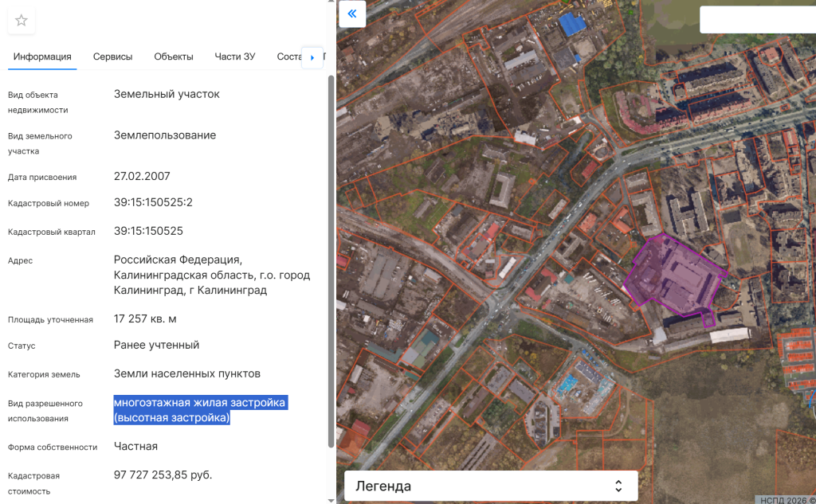Click the area value 17 257 кв. м
The height and width of the screenshot is (504, 816).
click(145, 318)
